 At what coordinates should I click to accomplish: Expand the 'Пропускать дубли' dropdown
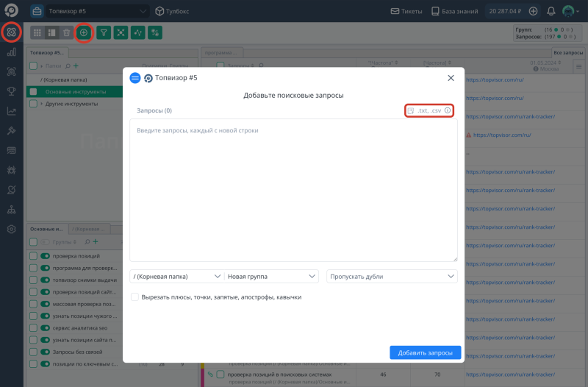[392, 277]
